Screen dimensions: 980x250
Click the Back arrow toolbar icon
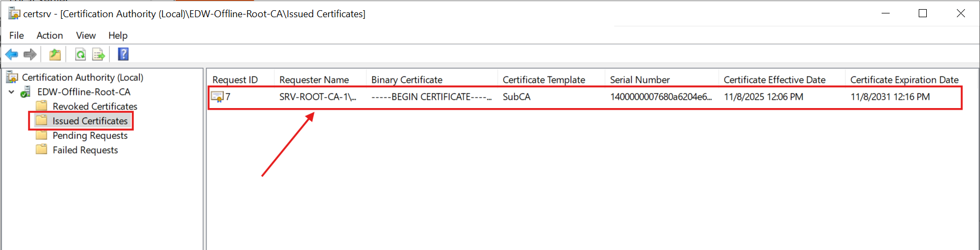coord(12,54)
